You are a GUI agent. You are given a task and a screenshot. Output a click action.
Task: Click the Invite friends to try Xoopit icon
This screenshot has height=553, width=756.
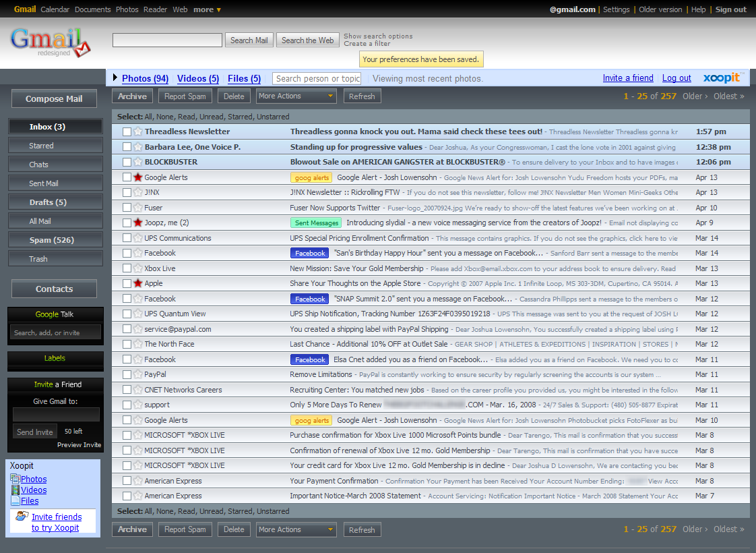tap(22, 517)
